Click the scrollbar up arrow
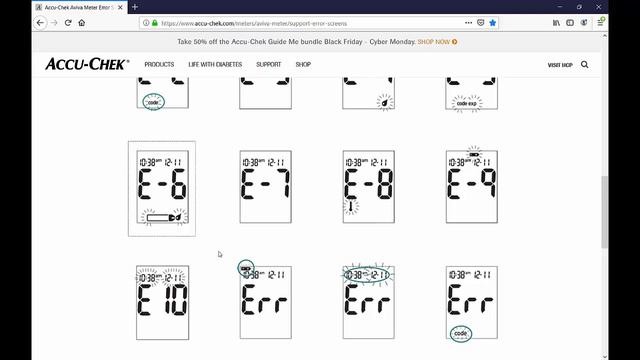 (604, 36)
